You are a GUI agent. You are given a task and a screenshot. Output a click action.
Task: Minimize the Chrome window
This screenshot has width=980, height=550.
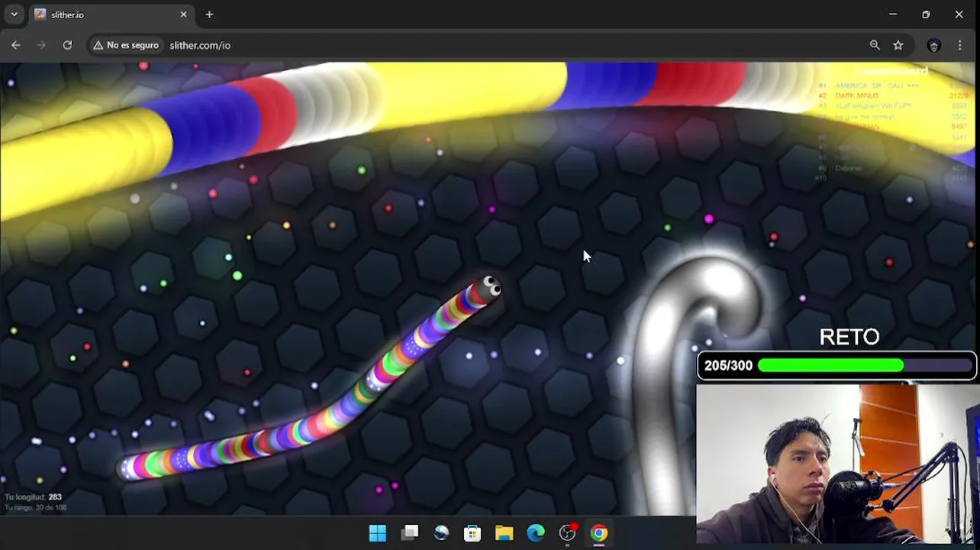[x=893, y=15]
